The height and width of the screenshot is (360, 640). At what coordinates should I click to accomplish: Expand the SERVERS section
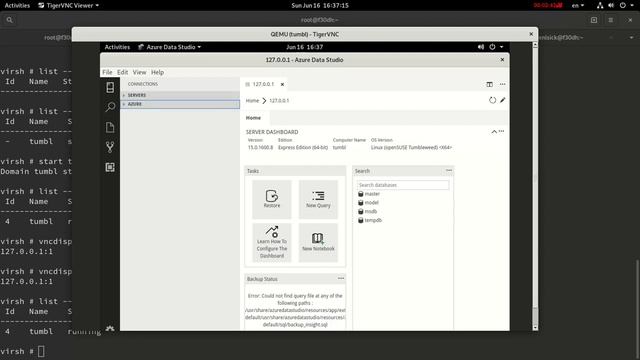tap(180, 95)
